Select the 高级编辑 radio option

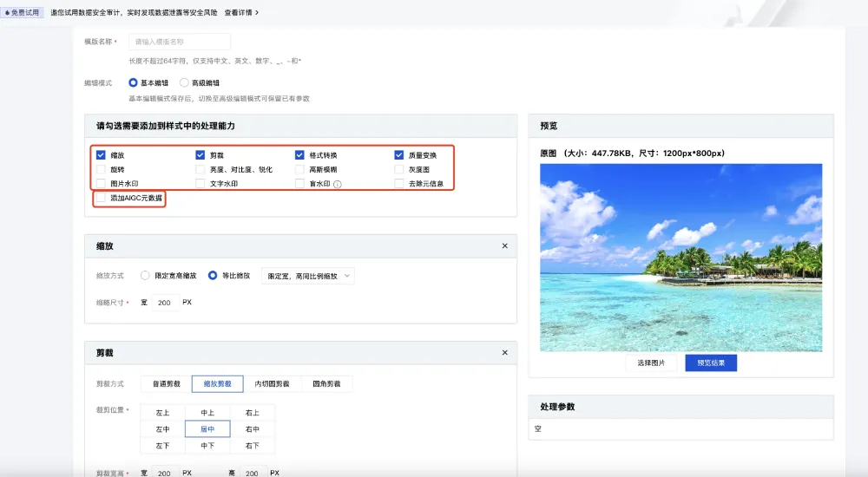[184, 82]
